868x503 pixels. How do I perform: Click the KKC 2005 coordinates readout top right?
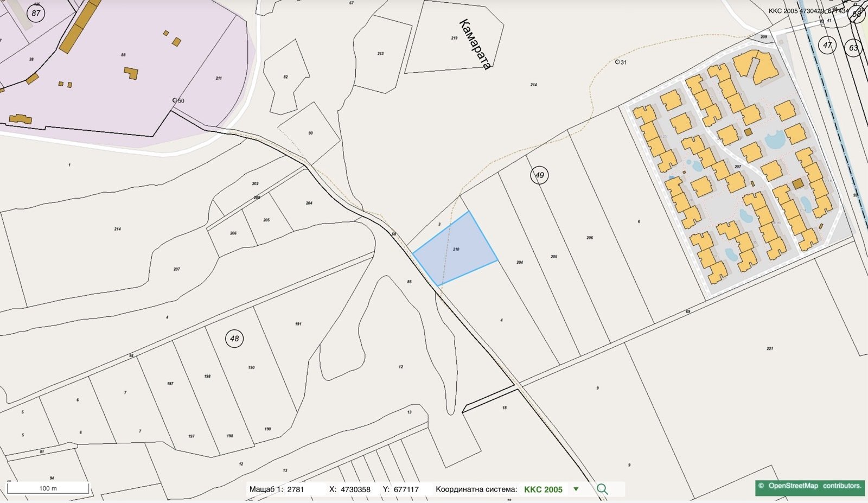808,11
